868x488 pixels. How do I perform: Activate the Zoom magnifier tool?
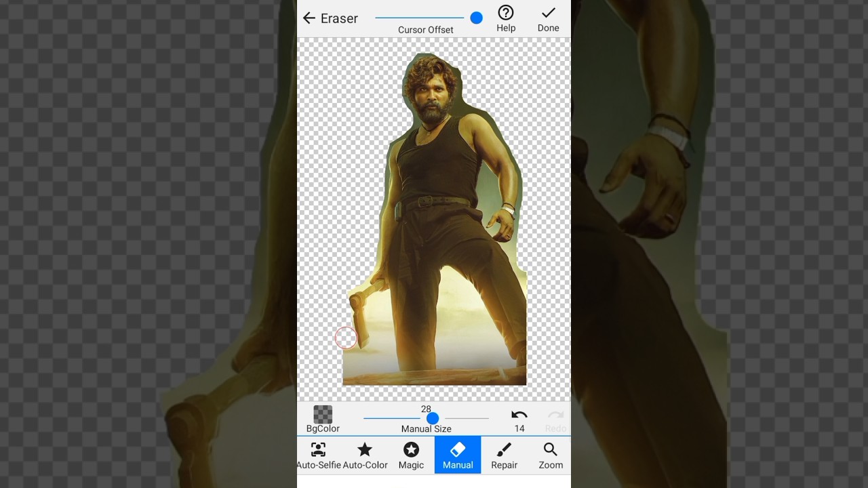(x=551, y=455)
